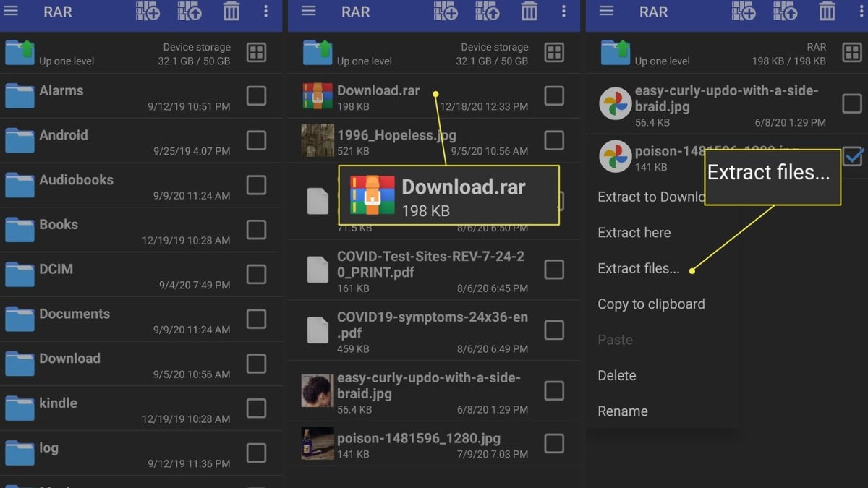Choose Extract files... from the context menu
Viewport: 868px width, 488px height.
(x=639, y=268)
